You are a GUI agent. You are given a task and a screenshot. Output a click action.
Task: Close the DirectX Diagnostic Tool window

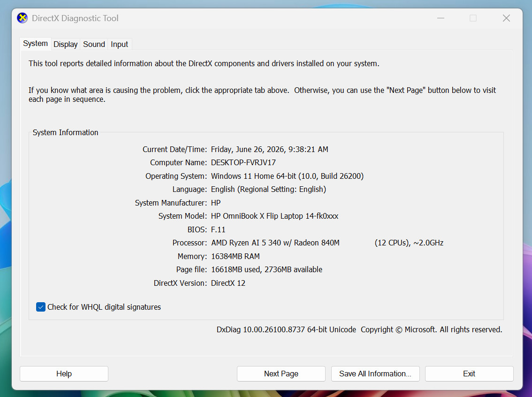[506, 18]
